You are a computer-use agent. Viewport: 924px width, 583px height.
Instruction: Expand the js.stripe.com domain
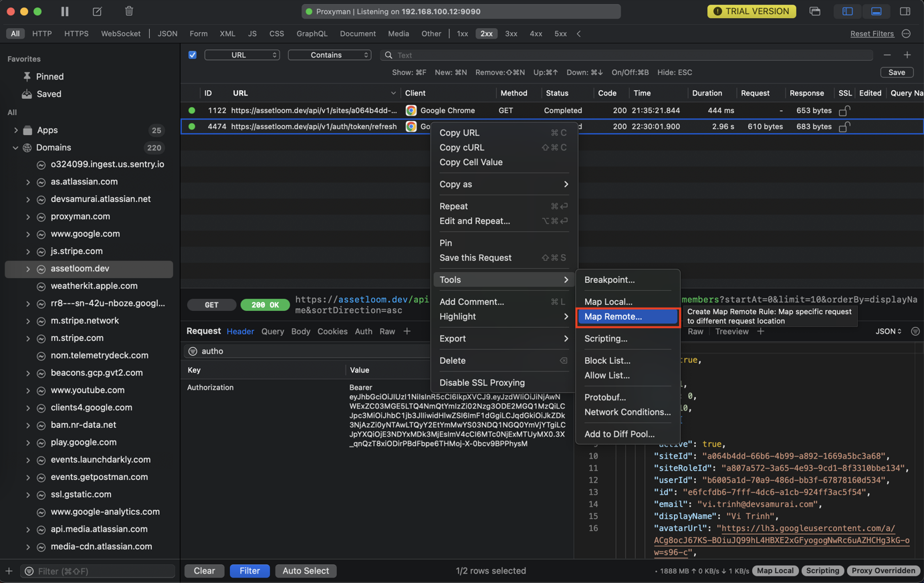pos(28,251)
